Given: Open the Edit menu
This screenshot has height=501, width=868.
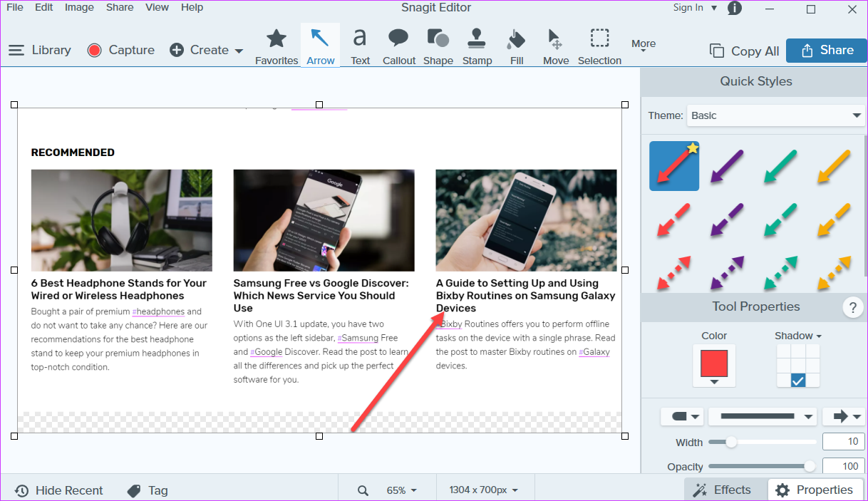Looking at the screenshot, I should (43, 7).
